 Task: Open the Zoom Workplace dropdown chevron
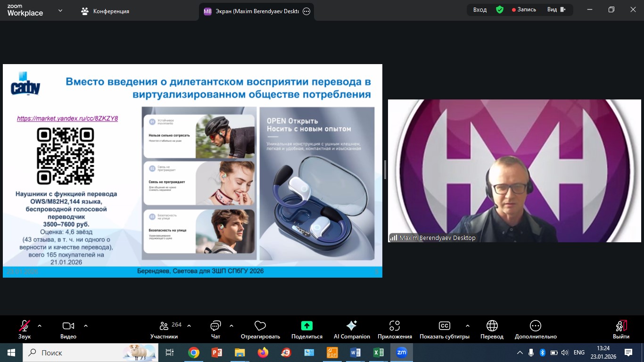click(60, 10)
